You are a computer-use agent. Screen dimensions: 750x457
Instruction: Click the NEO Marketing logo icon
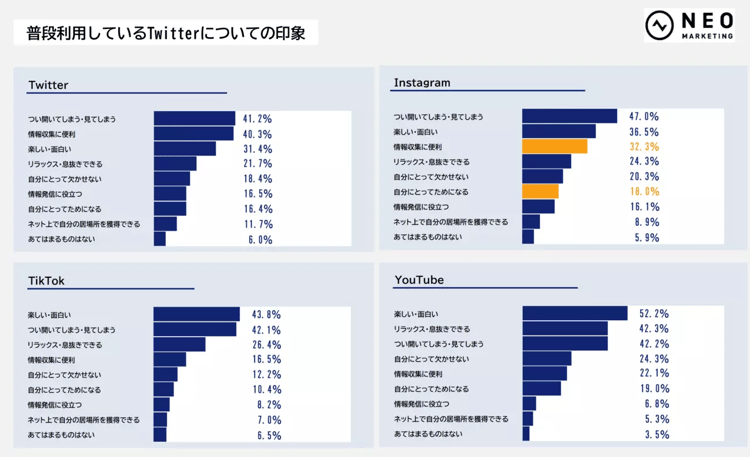[659, 25]
